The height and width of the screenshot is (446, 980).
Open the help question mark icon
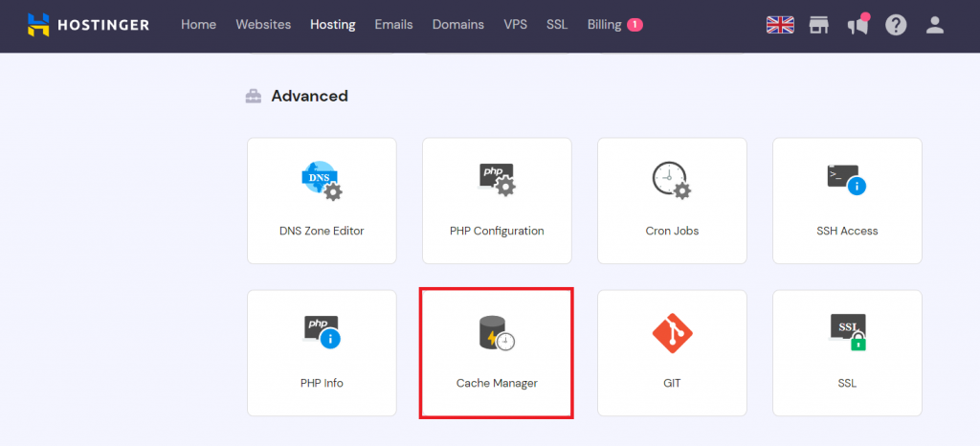(x=896, y=25)
